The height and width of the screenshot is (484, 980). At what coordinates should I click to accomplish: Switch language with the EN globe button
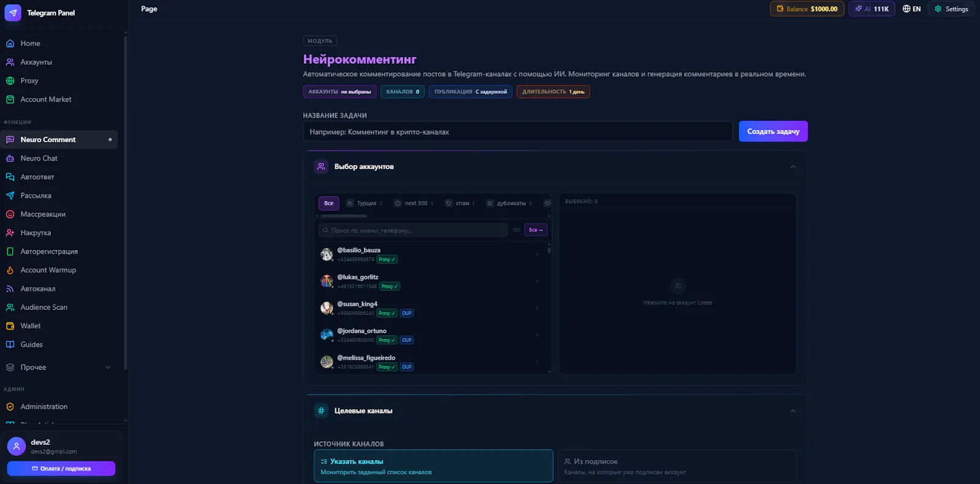point(911,9)
